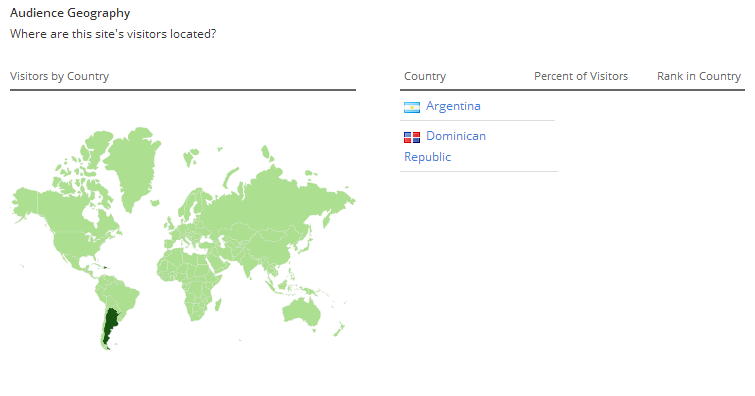This screenshot has width=755, height=396.
Task: Click Australia on the world map
Action: click(302, 312)
